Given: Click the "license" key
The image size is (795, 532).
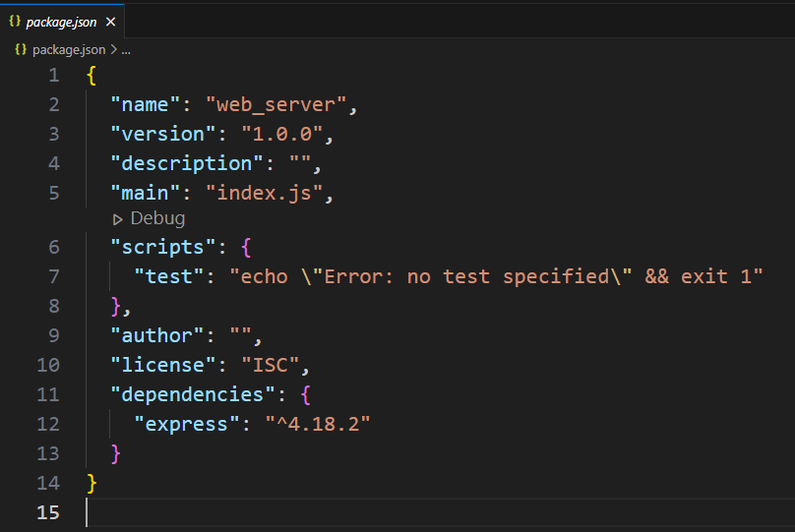Looking at the screenshot, I should coord(163,365).
